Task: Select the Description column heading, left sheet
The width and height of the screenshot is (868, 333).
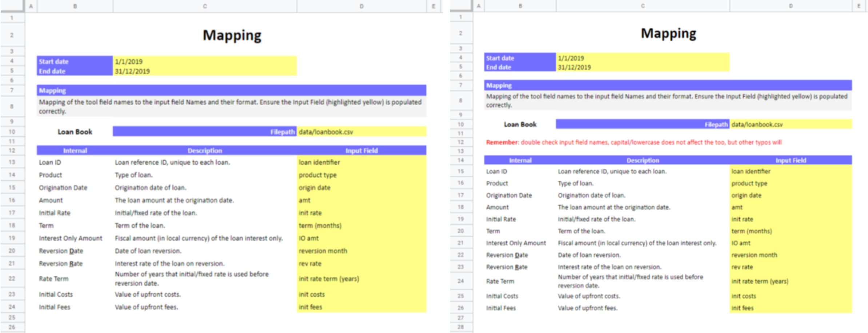Action: coord(205,151)
